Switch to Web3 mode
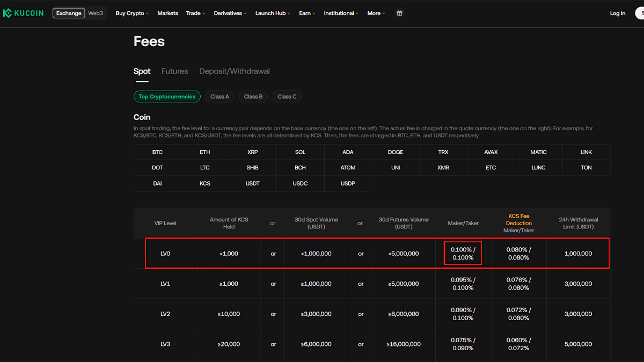 [96, 13]
